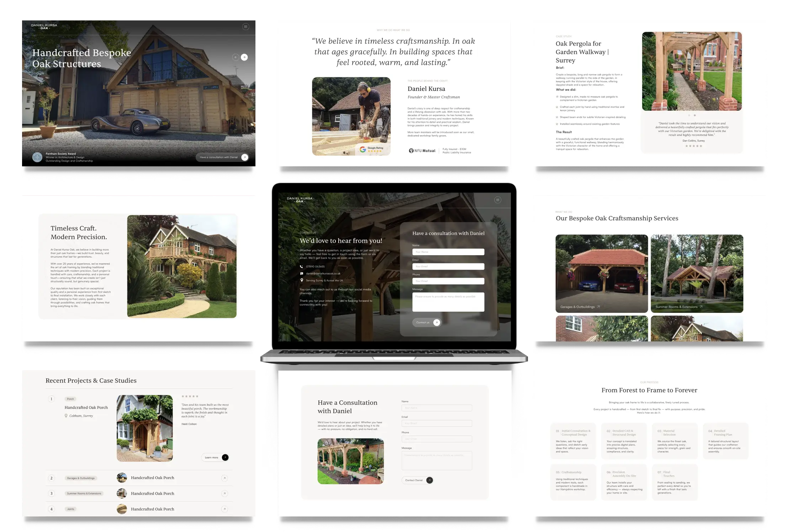Screen dimensions: 798x532
Task: Click the Google Rating badge on Daniel's photo
Action: coord(372,149)
